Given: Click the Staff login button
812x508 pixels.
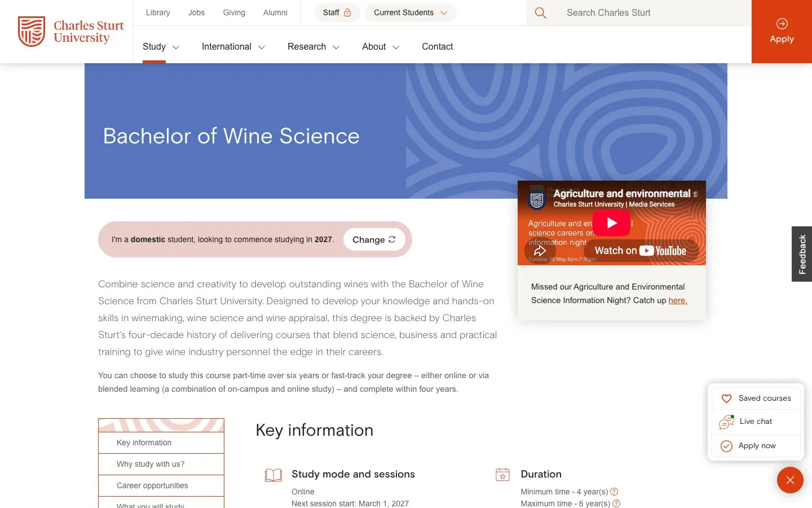Looking at the screenshot, I should click(x=337, y=12).
